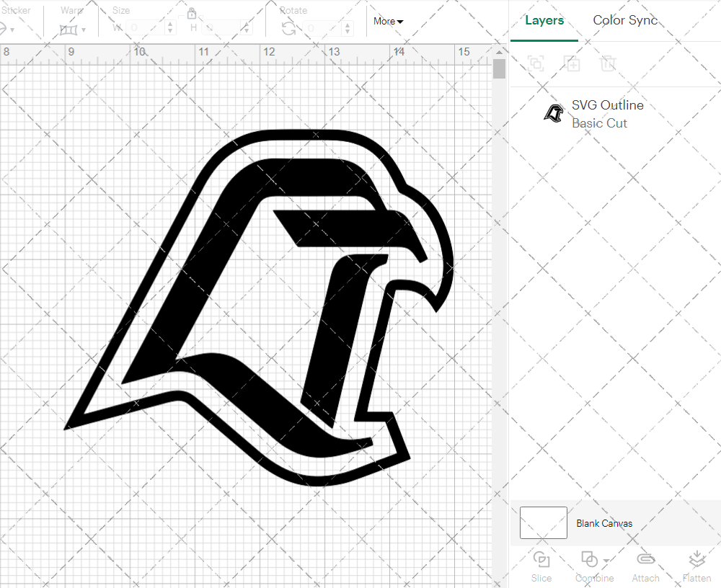Click the delete layer trash icon
Screen dimensions: 721x588
pos(609,63)
